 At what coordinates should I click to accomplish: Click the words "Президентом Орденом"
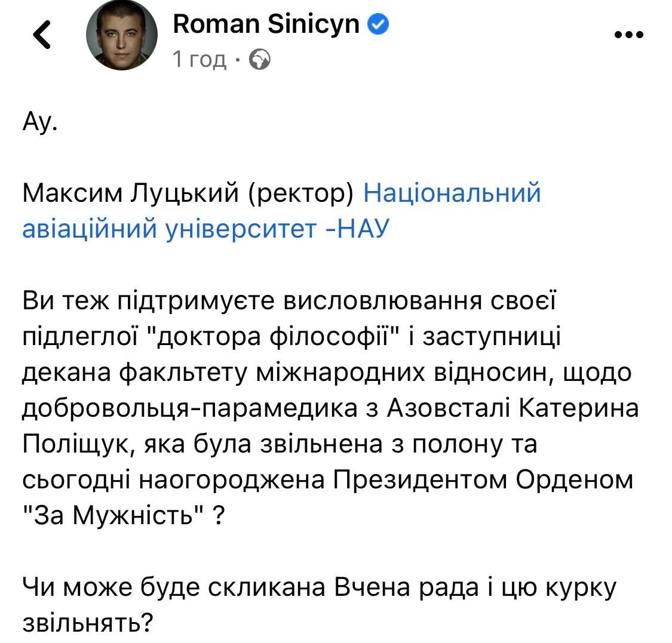coord(482,481)
